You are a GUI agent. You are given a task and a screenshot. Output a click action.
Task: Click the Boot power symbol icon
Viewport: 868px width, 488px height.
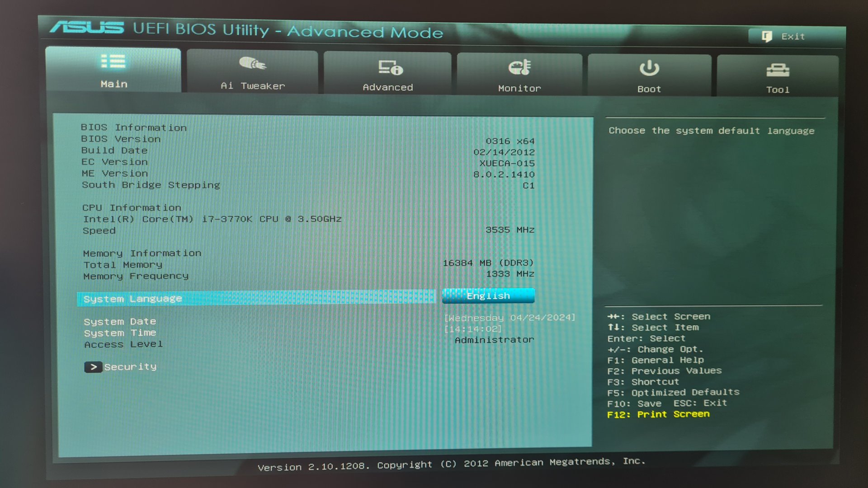[x=649, y=69]
